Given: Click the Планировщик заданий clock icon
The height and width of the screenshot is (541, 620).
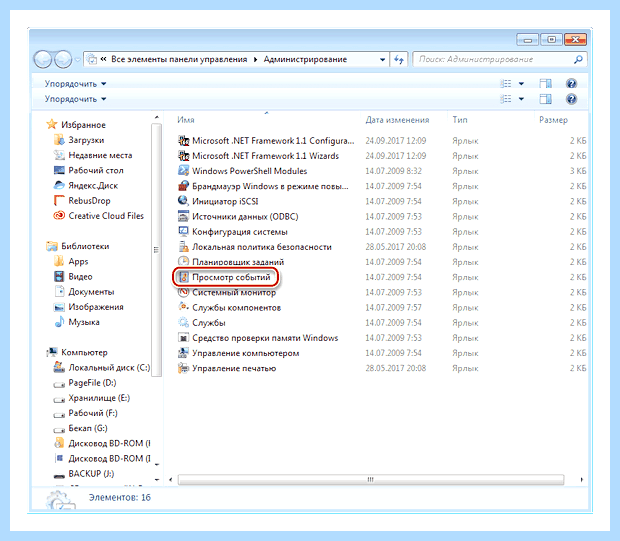Looking at the screenshot, I should click(x=183, y=261).
